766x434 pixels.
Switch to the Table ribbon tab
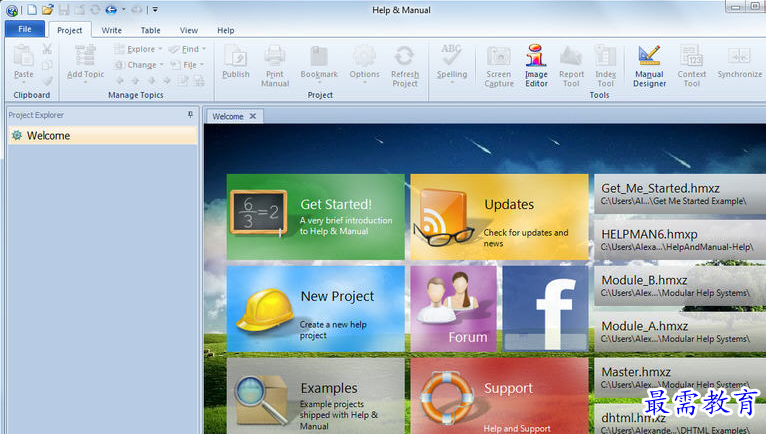tap(150, 30)
